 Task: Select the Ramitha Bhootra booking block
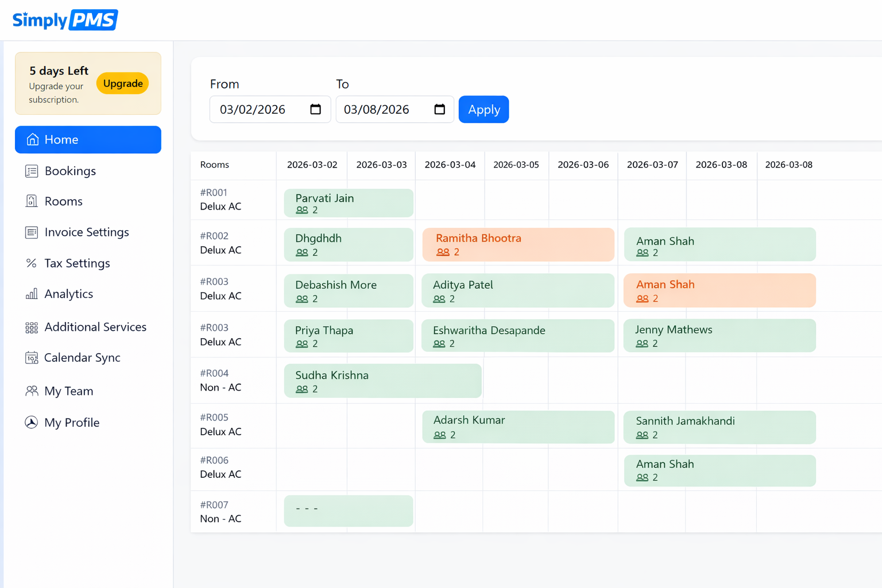[x=517, y=244]
